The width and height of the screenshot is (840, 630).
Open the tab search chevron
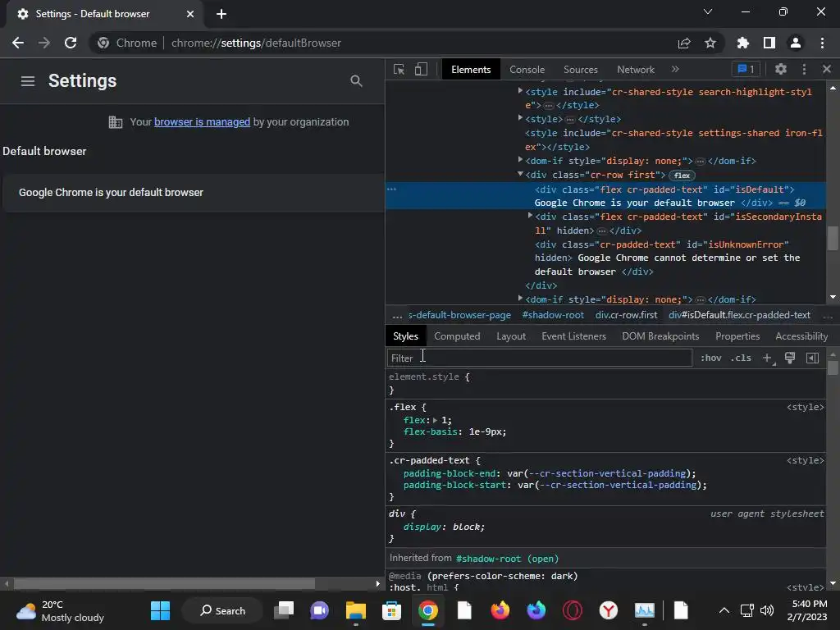[708, 11]
